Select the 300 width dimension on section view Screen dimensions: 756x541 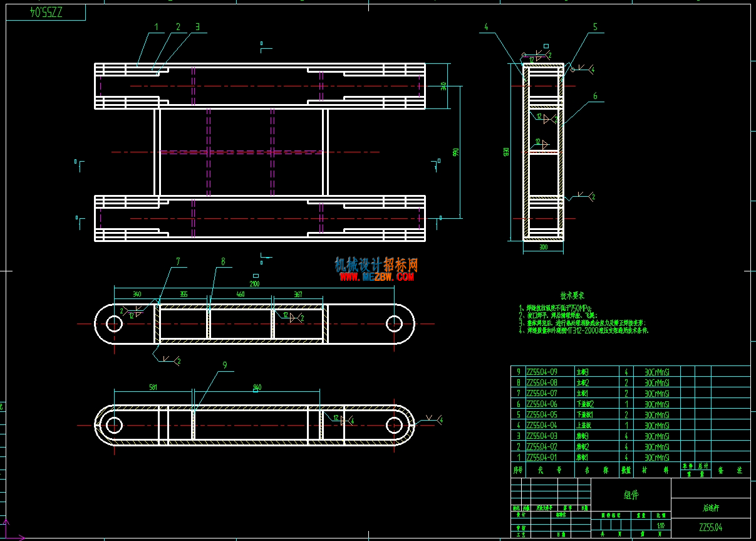[x=543, y=248]
